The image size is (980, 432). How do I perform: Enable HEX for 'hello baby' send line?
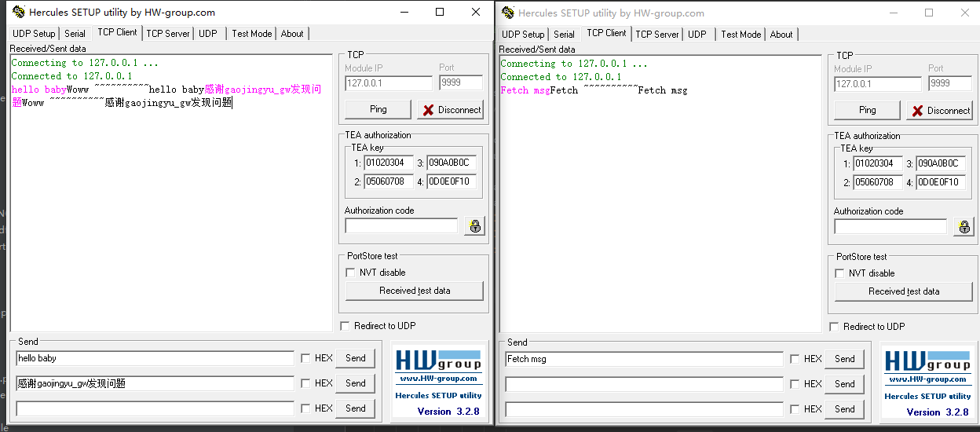(x=305, y=358)
